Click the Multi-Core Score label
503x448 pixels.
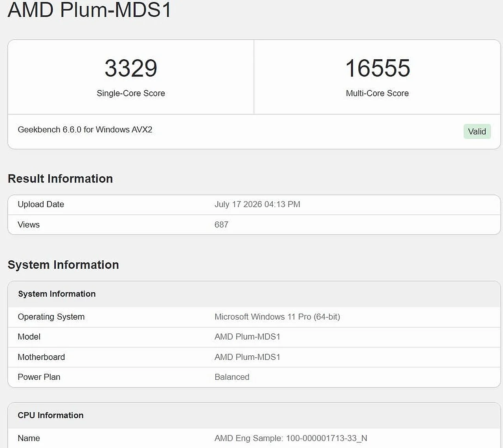point(377,93)
